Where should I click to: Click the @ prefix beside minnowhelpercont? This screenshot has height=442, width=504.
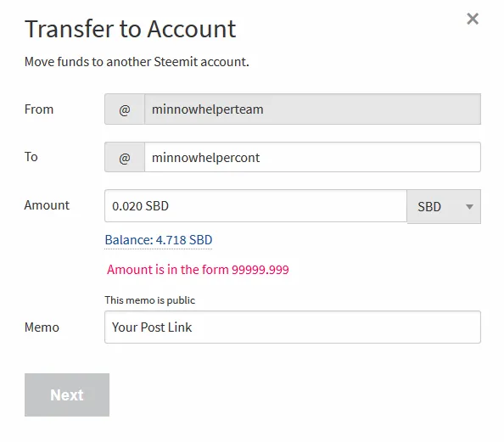125,157
